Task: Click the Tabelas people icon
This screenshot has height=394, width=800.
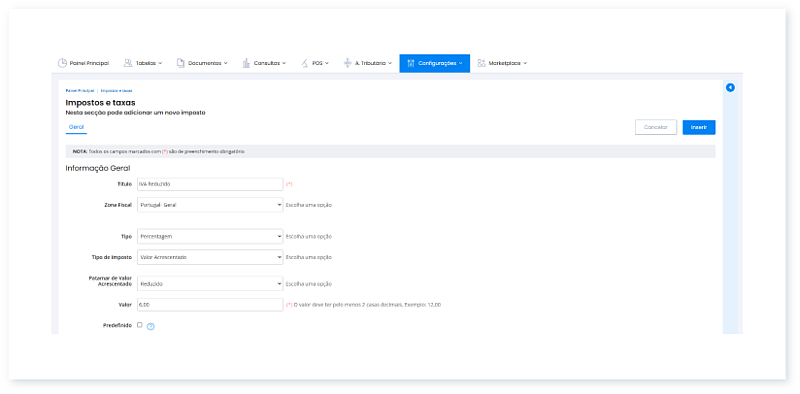Action: point(128,63)
